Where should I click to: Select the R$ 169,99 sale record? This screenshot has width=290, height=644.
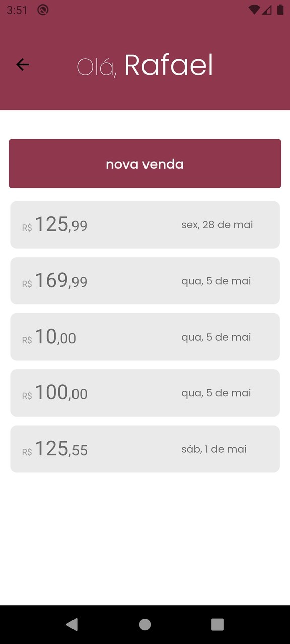point(144,280)
